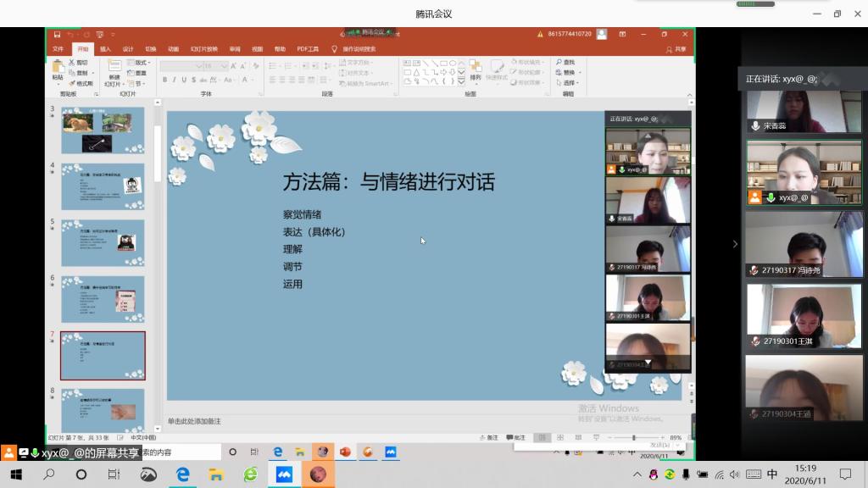The width and height of the screenshot is (868, 488).
Task: Click the Arrange (排列) icon
Action: tap(476, 67)
